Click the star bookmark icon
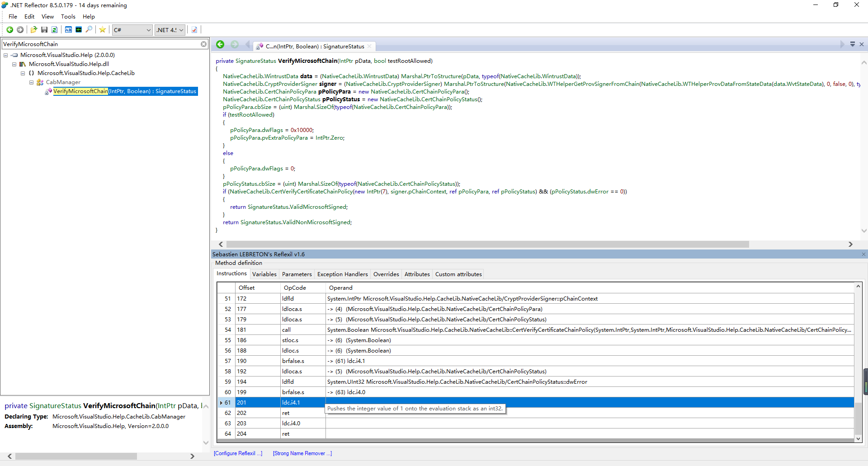 point(102,30)
